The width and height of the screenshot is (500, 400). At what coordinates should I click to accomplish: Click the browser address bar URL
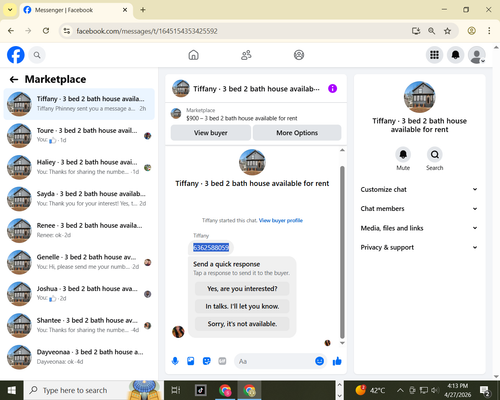(147, 31)
